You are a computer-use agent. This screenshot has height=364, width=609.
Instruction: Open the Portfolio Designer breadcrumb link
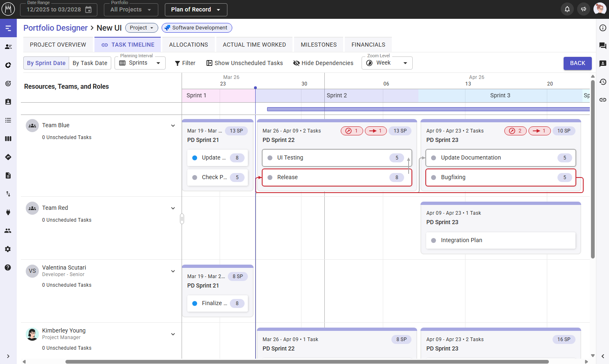pos(55,28)
